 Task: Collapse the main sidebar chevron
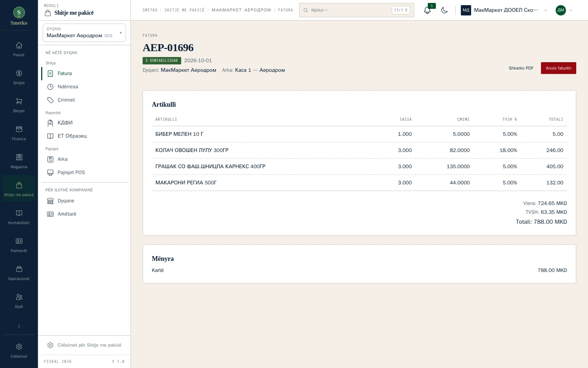[x=19, y=326]
